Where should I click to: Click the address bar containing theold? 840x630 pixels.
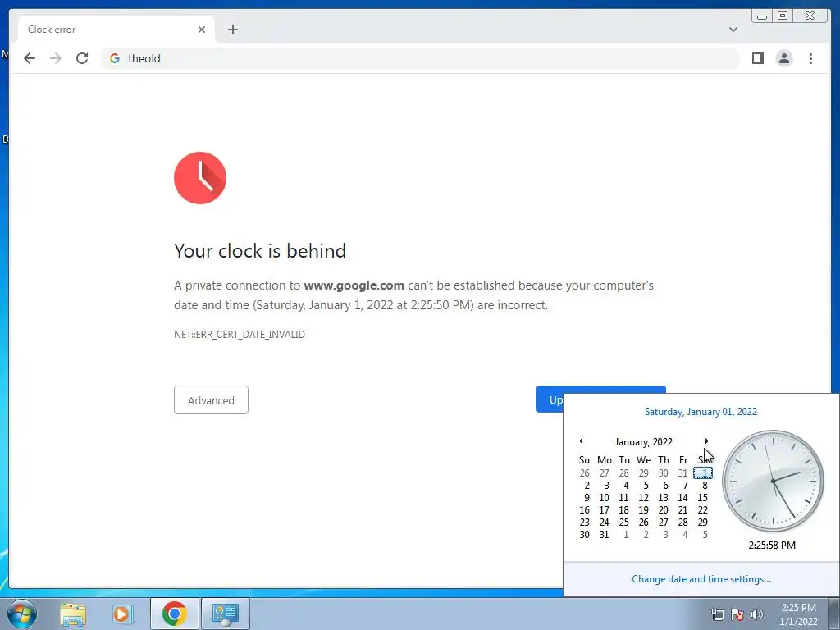coord(421,58)
